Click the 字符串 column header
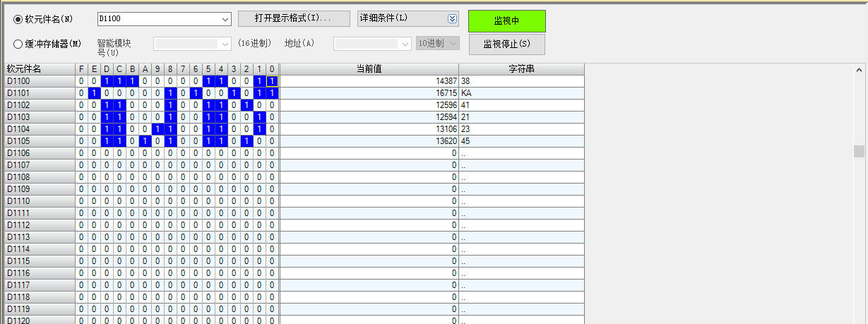This screenshot has height=324, width=868. (x=521, y=69)
